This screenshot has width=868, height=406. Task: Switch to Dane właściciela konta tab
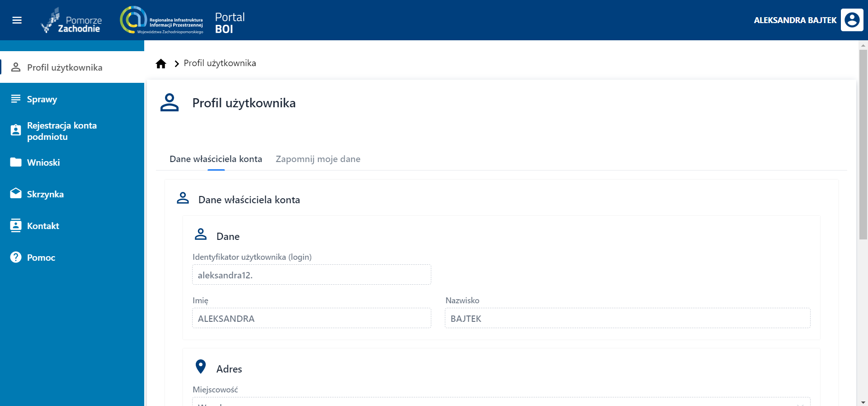tap(216, 159)
